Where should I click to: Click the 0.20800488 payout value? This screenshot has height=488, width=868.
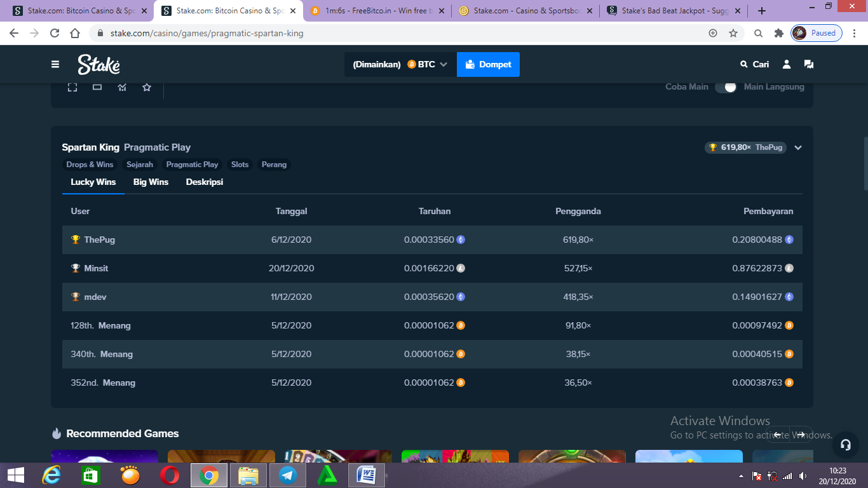pyautogui.click(x=757, y=240)
